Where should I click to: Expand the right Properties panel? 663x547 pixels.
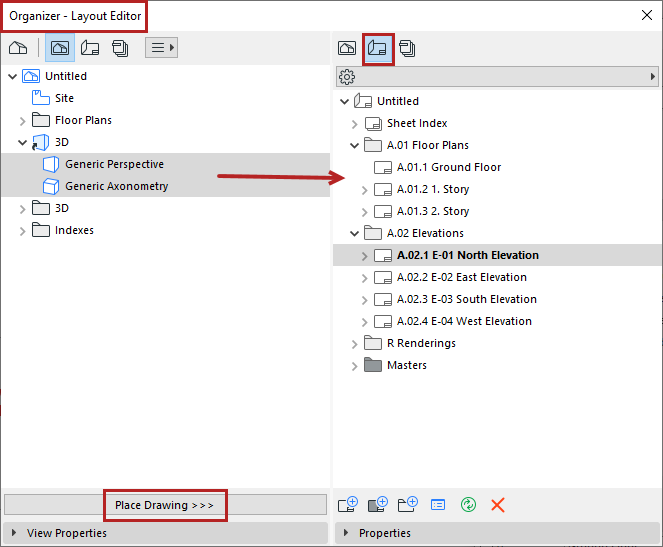[497, 533]
